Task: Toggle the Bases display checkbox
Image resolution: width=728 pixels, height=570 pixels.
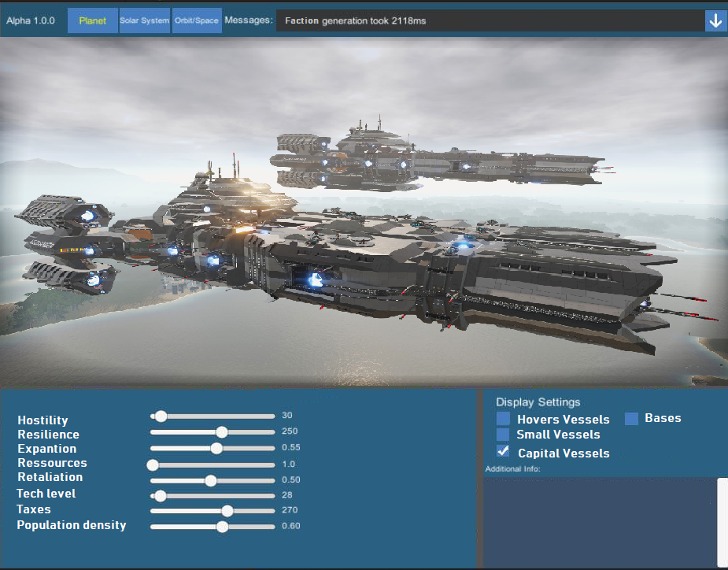Action: click(x=631, y=419)
